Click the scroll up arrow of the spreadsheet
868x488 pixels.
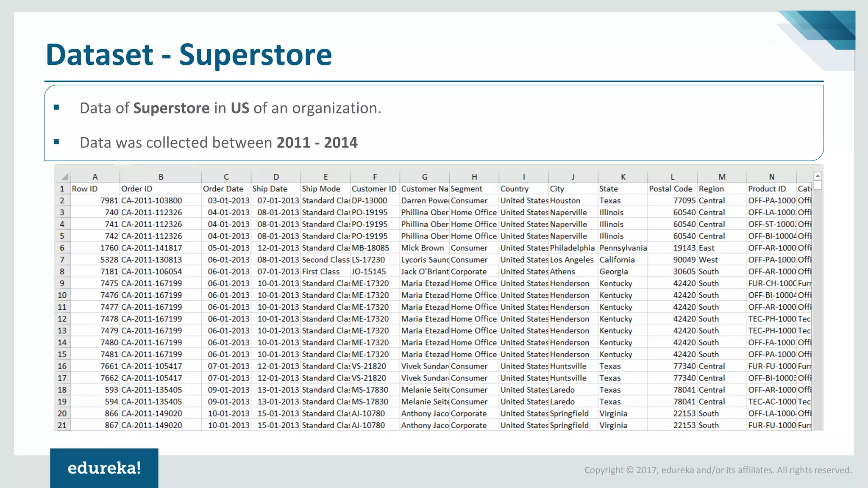click(x=818, y=176)
